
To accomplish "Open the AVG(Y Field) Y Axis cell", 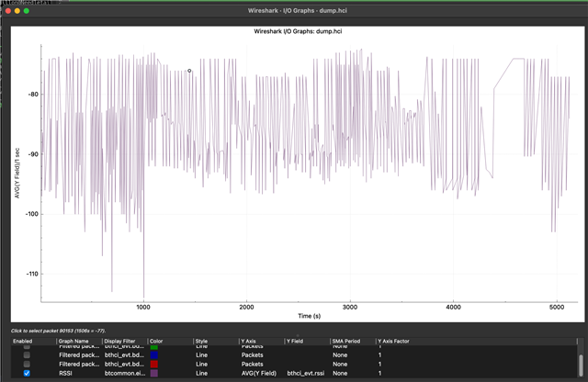I will (259, 373).
